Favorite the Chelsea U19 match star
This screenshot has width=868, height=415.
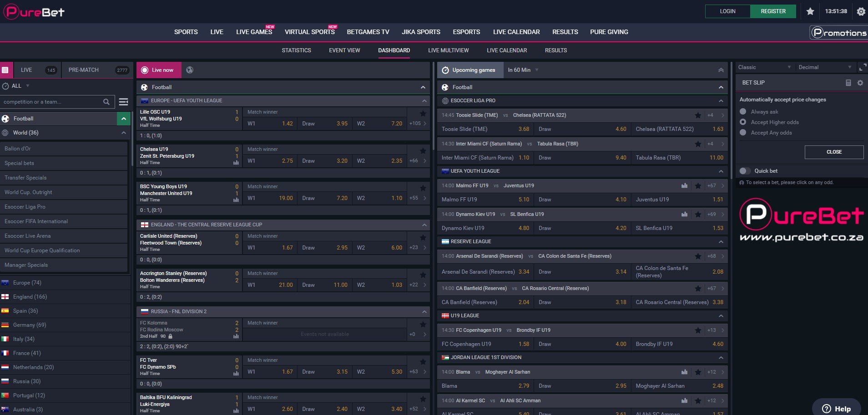click(423, 151)
